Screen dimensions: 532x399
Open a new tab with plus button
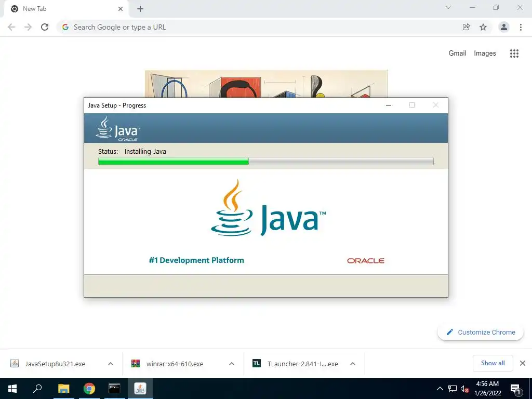click(x=140, y=9)
